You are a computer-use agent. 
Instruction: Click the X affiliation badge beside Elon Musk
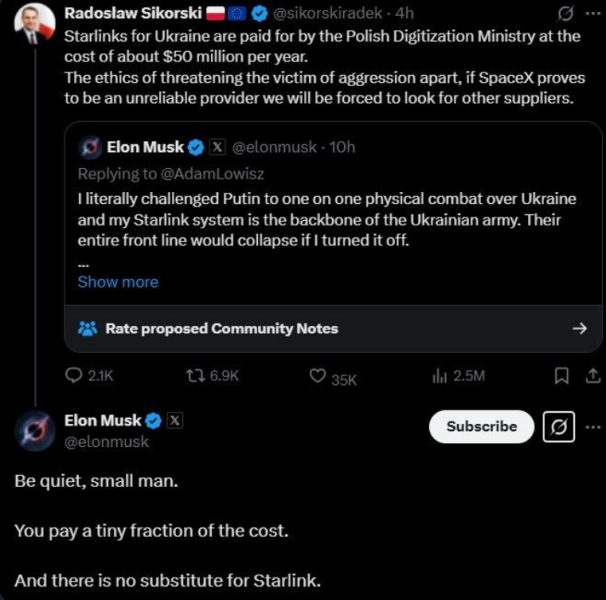[x=175, y=421]
